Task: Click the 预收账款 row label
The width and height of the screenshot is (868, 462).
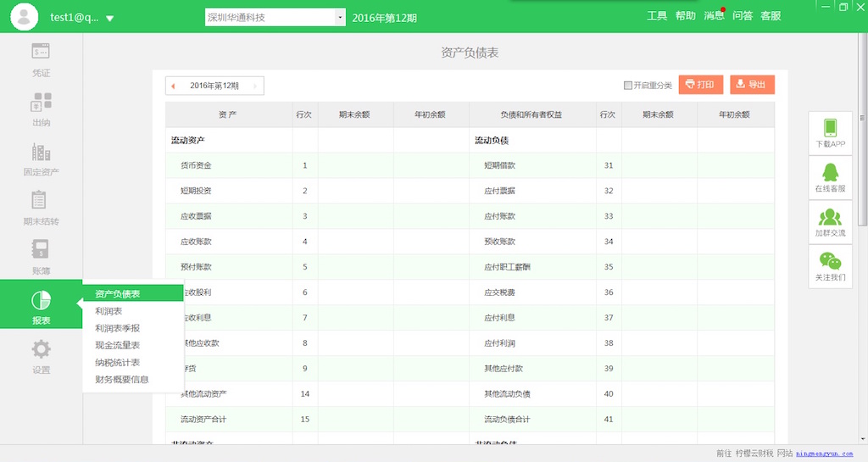Action: (500, 242)
